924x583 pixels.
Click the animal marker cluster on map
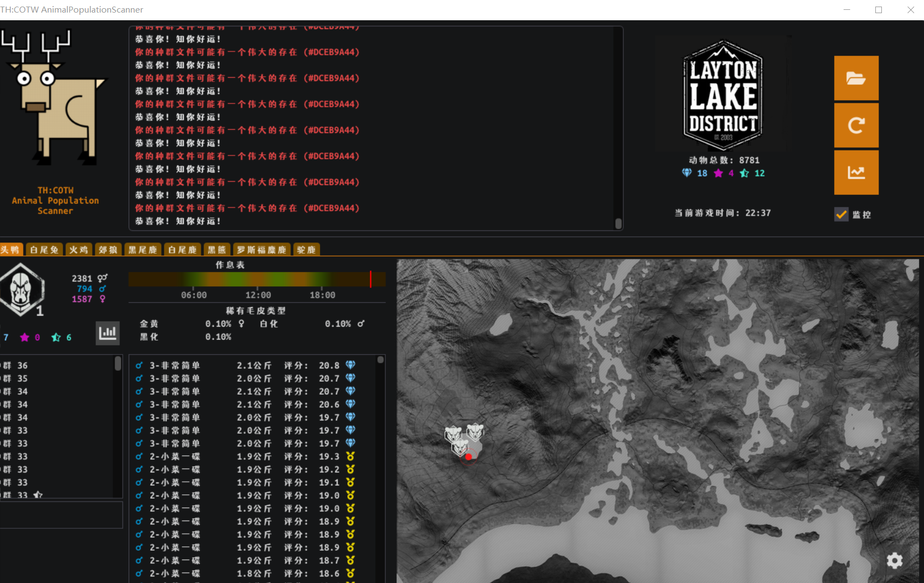pyautogui.click(x=463, y=440)
